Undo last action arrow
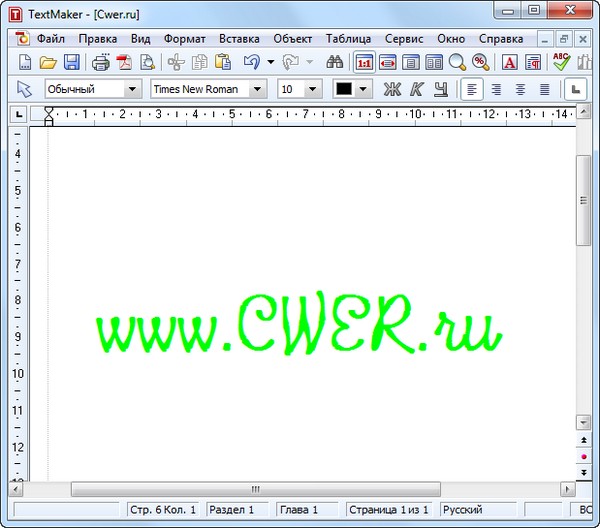Viewport: 600px width, 528px height. (x=251, y=62)
